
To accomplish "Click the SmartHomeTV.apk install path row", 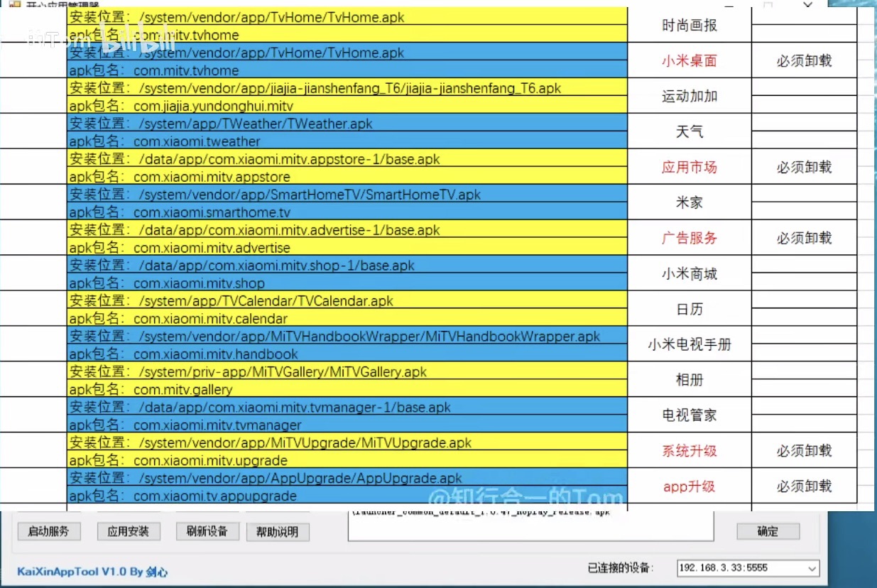I will point(347,195).
